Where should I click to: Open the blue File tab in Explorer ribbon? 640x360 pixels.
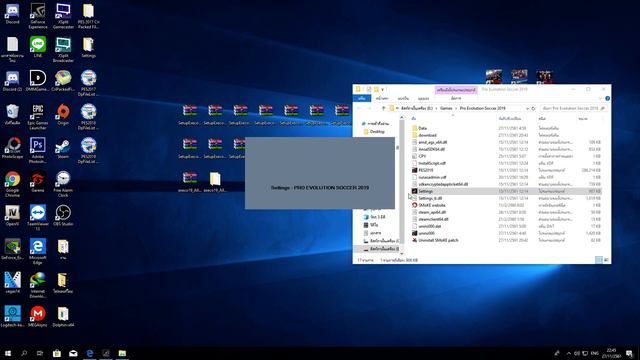pyautogui.click(x=362, y=98)
